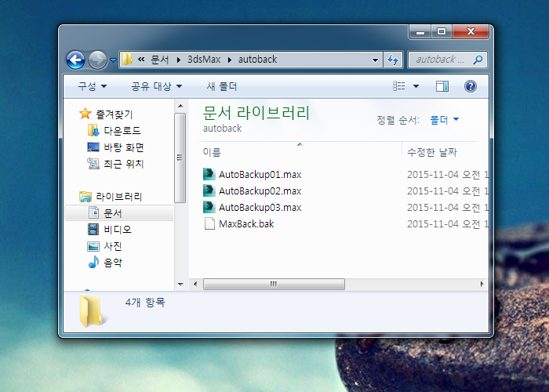Select the file AutoBackup03.max

click(260, 207)
